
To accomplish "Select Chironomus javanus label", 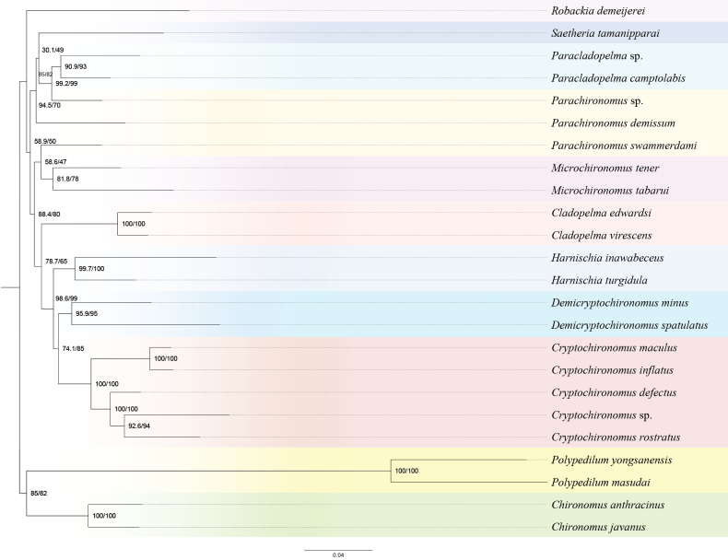I will 598,528.
